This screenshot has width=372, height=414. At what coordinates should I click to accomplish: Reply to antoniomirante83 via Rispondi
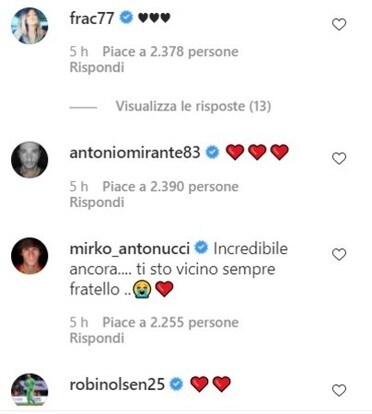click(x=97, y=202)
